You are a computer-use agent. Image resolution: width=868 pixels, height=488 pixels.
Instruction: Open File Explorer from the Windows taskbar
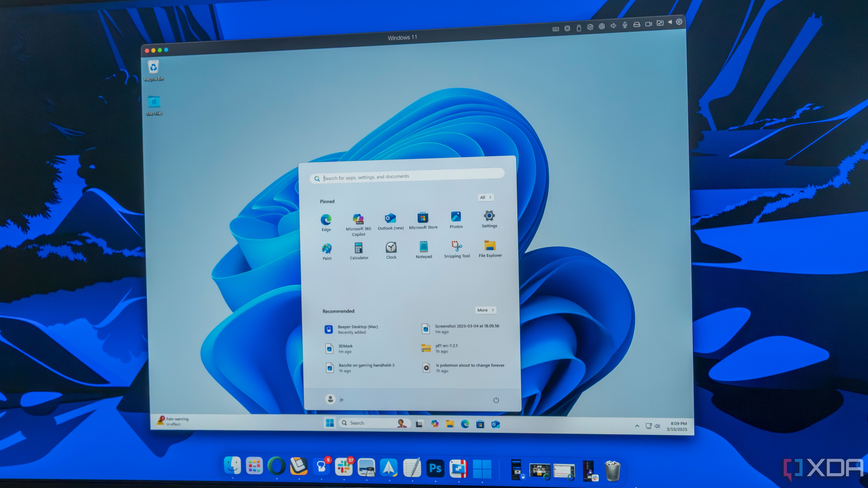pos(450,424)
